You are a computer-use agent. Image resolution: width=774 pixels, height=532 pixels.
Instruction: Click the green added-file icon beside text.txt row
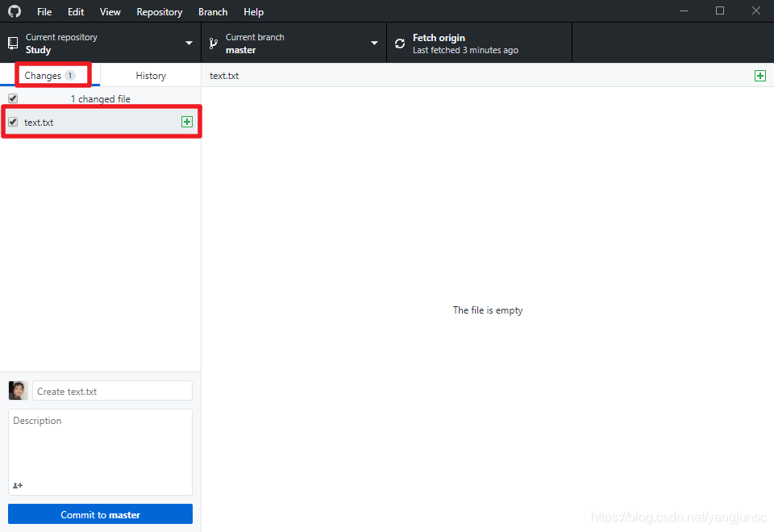coord(186,122)
